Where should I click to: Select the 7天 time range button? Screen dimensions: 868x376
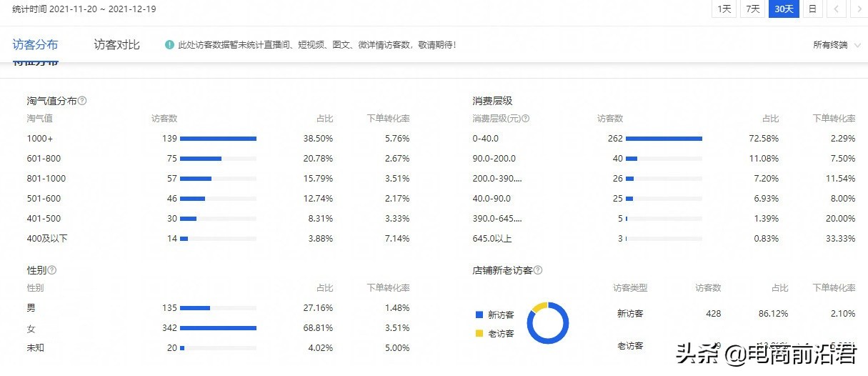pos(752,9)
